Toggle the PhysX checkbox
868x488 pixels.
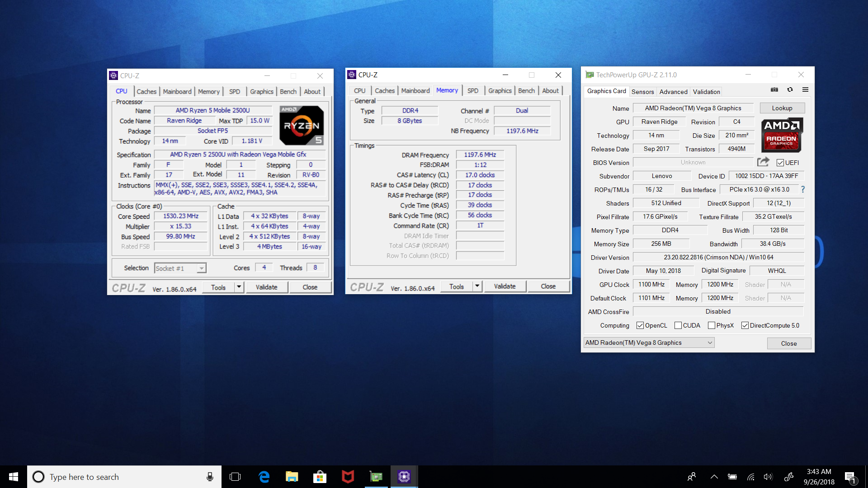pos(712,325)
